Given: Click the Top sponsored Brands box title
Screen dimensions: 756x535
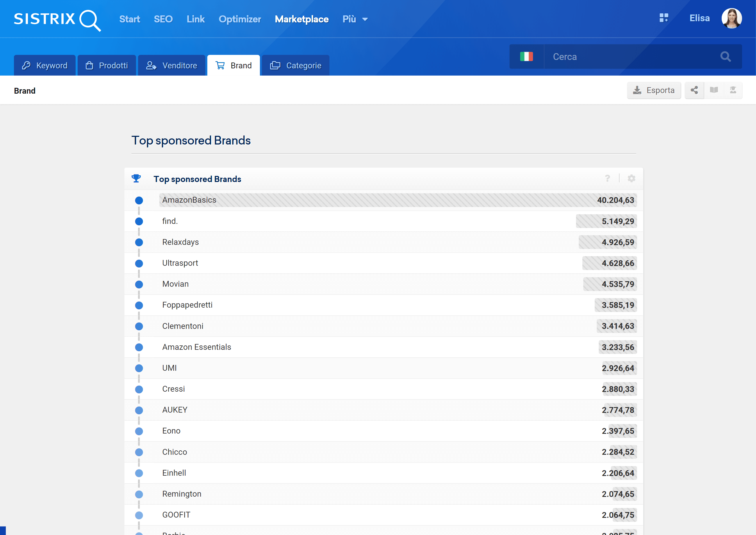Looking at the screenshot, I should coord(197,179).
